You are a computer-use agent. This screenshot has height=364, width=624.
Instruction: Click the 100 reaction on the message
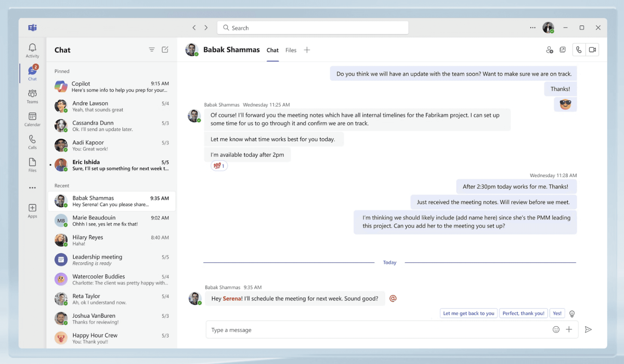click(x=219, y=166)
